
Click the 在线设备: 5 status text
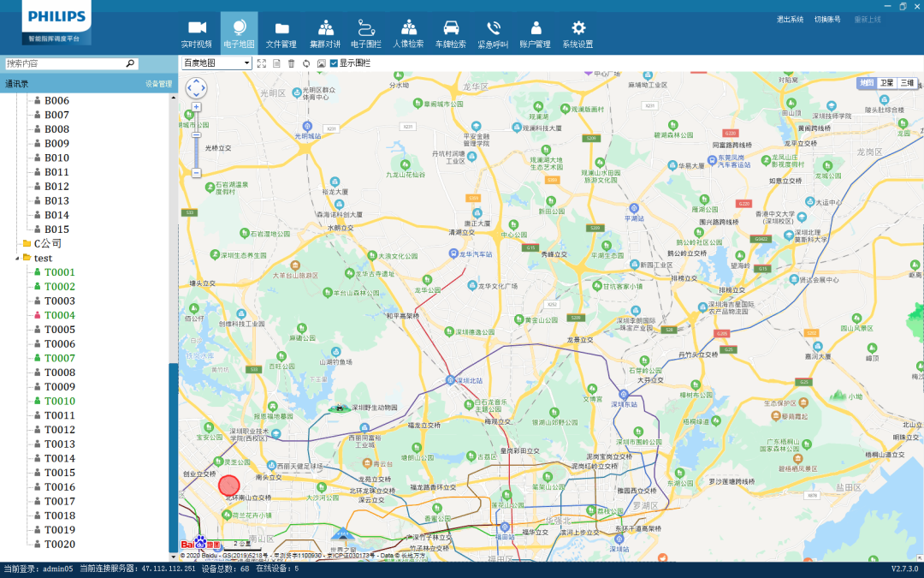277,569
